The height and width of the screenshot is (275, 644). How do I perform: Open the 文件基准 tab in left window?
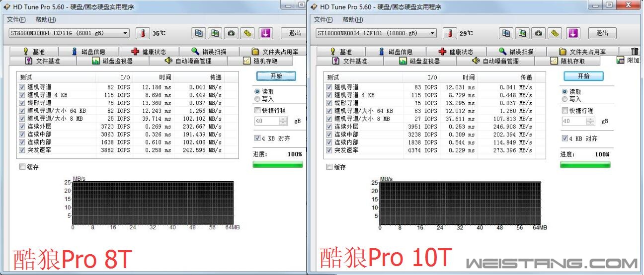[x=43, y=61]
